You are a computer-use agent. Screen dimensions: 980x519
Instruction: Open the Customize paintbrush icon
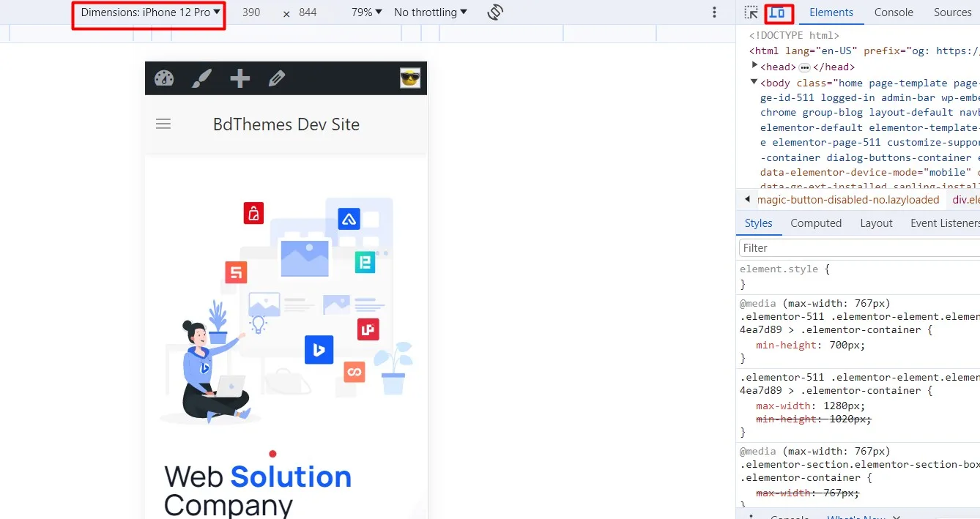(x=202, y=78)
